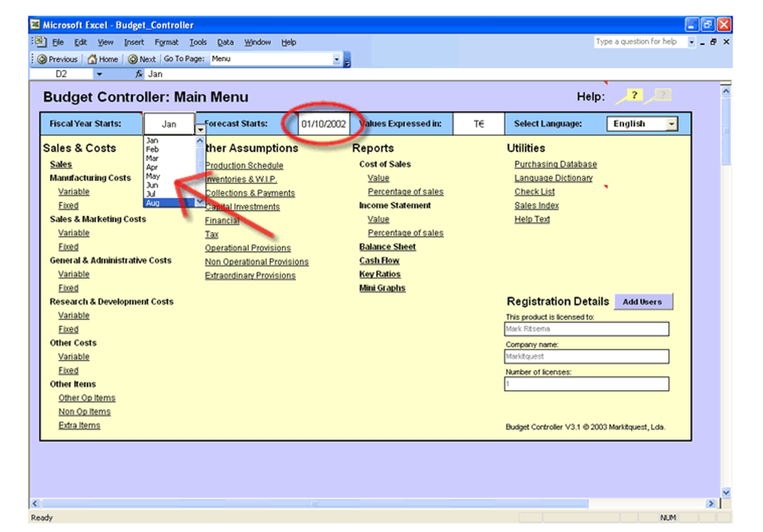This screenshot has height=532, width=763.
Task: Open the Purchasing Database utility
Action: coord(555,165)
